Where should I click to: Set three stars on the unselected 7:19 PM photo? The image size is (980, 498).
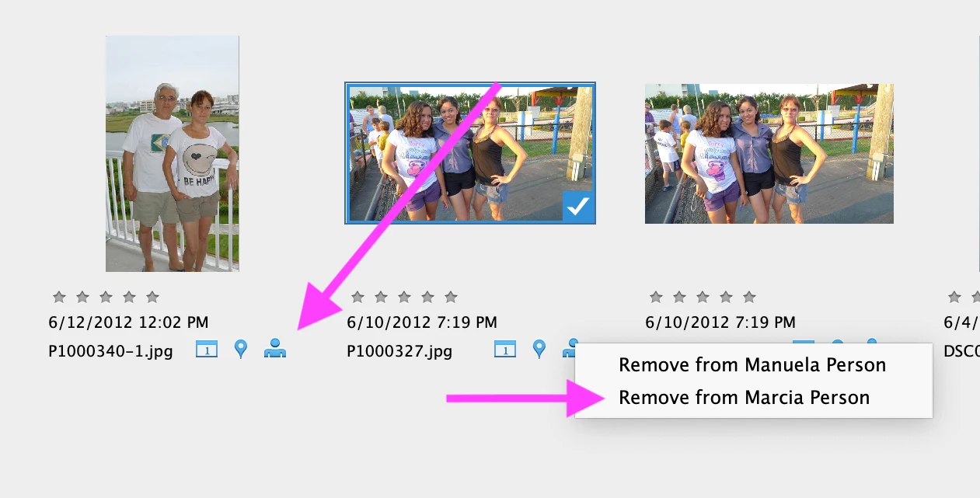tap(703, 297)
